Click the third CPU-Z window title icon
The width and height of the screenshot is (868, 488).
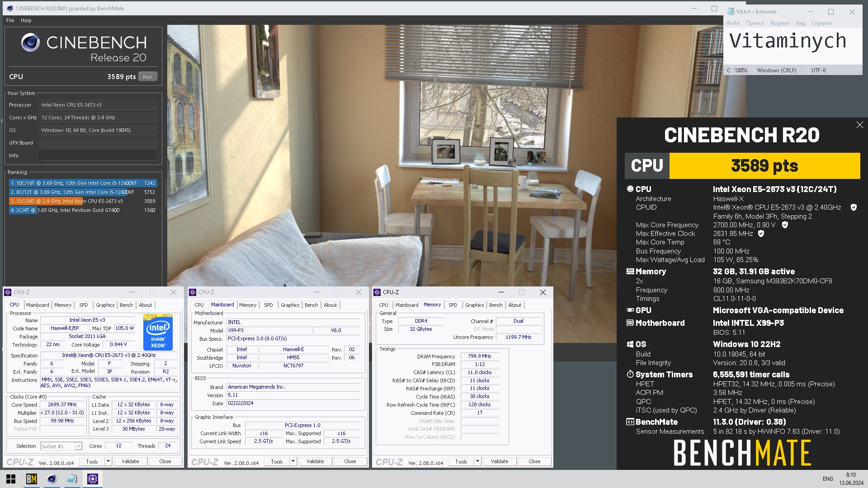377,292
